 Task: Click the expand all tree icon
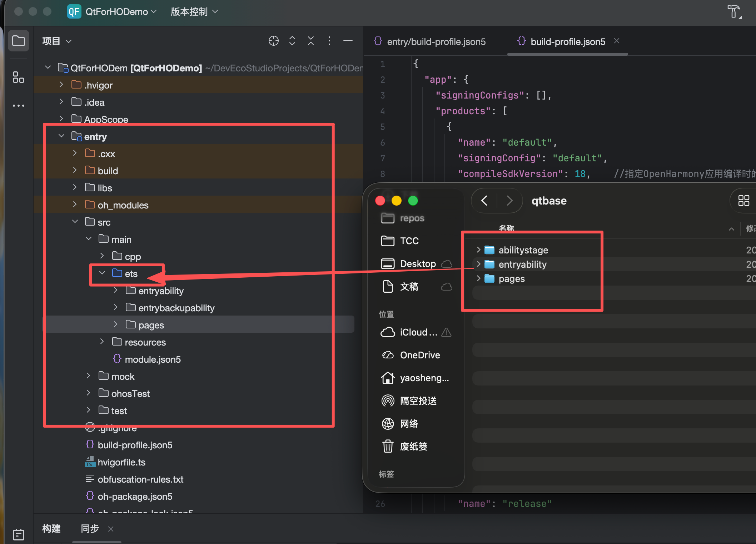click(x=292, y=41)
